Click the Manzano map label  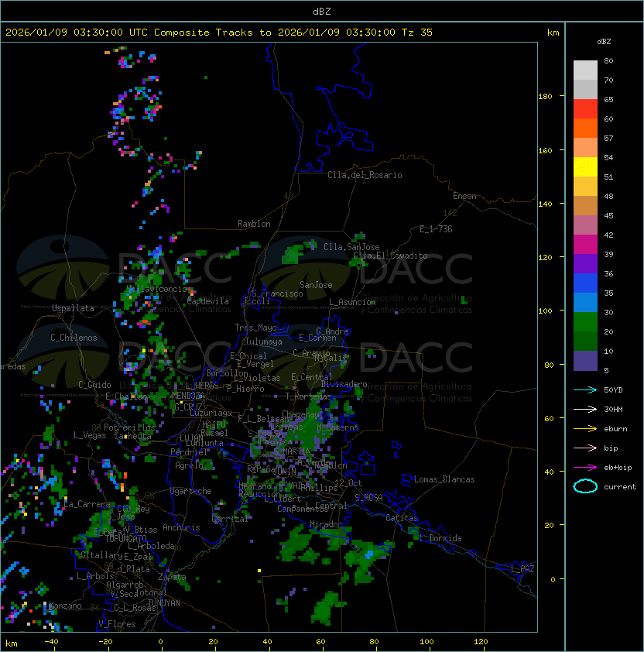pyautogui.click(x=65, y=606)
